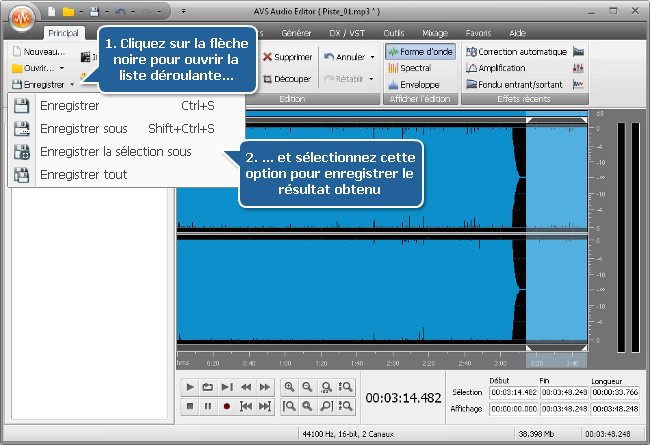Zoom to the selection end bracket icon
The width and height of the screenshot is (650, 445).
[x=326, y=406]
